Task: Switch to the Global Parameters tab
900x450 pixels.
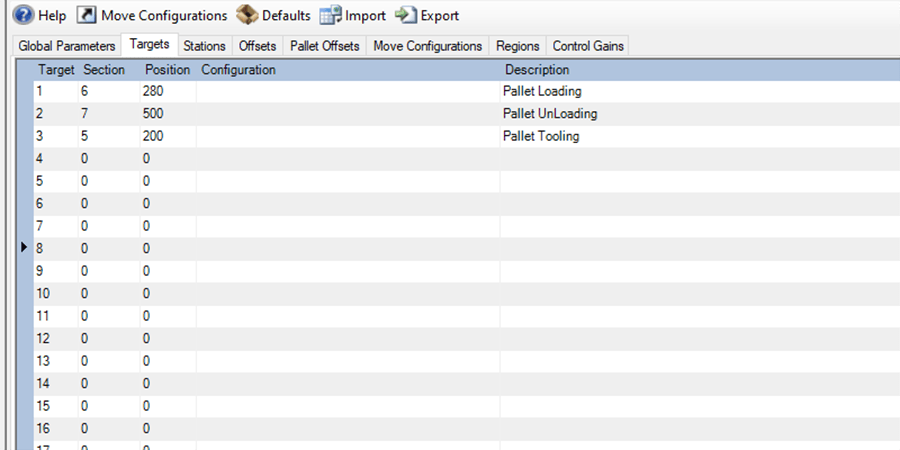Action: [x=67, y=46]
